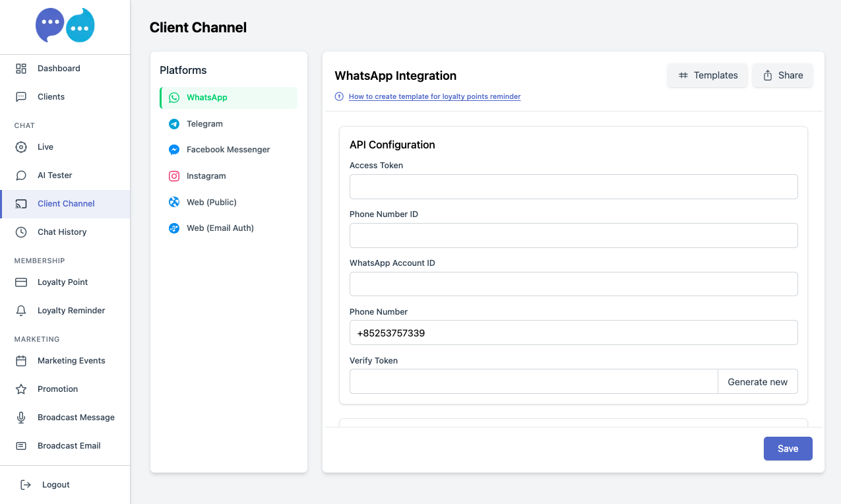Open Marketing Events

[x=65, y=361]
